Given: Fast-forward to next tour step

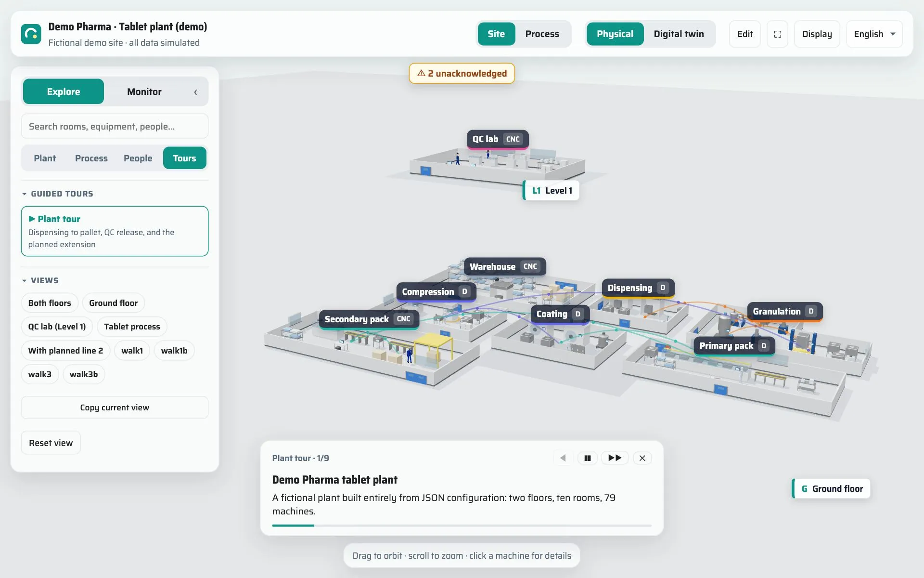Looking at the screenshot, I should 615,458.
